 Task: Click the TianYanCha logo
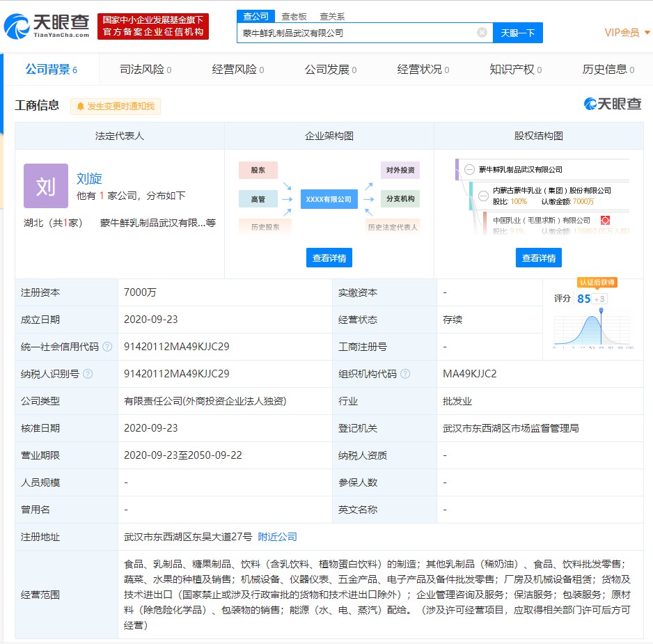click(x=47, y=26)
